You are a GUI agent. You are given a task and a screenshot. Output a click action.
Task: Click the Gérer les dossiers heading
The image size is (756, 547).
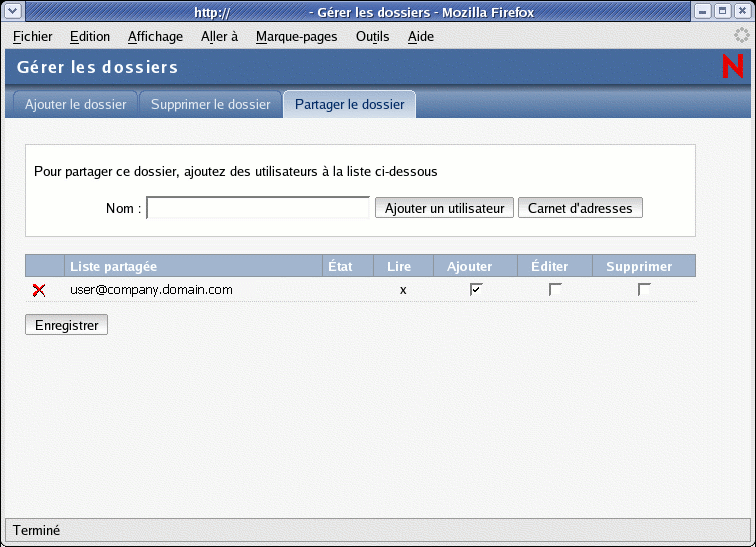click(x=97, y=67)
